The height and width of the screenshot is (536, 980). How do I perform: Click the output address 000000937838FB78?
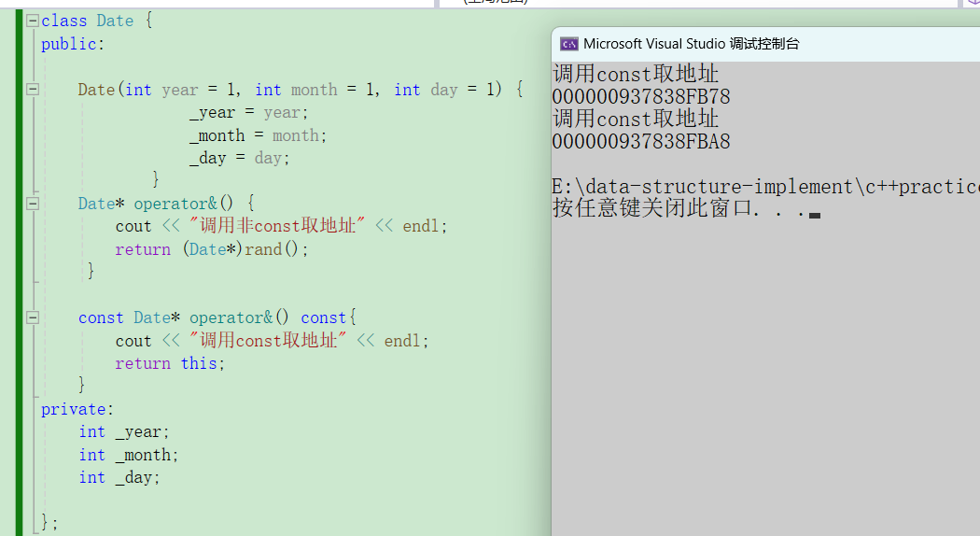pos(641,97)
